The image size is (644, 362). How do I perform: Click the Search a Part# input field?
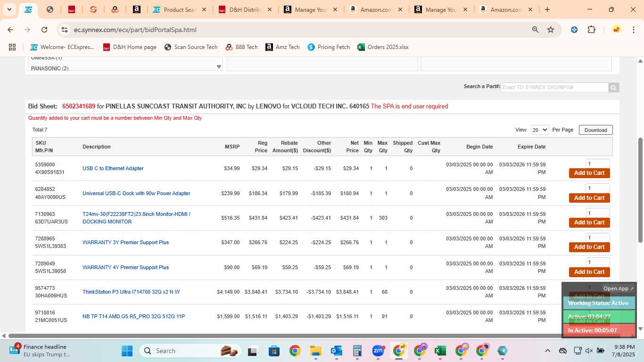(554, 87)
